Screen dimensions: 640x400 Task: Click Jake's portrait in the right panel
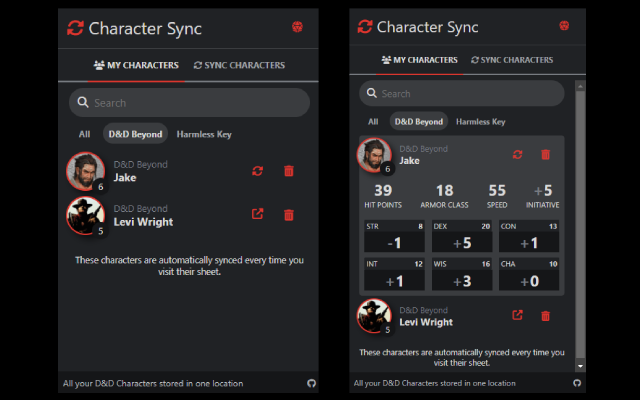point(374,155)
